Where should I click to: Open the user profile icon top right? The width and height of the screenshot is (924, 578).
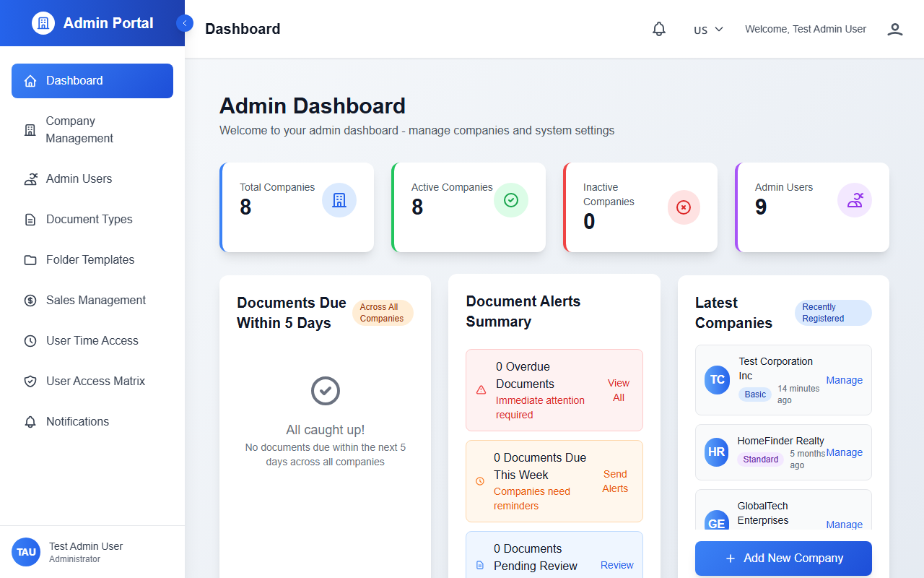tap(894, 29)
